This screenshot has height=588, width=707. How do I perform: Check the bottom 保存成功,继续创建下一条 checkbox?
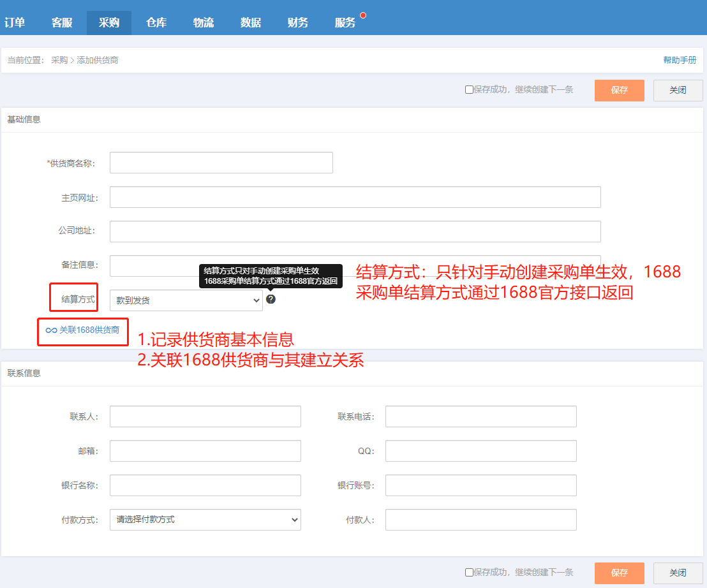pos(470,573)
